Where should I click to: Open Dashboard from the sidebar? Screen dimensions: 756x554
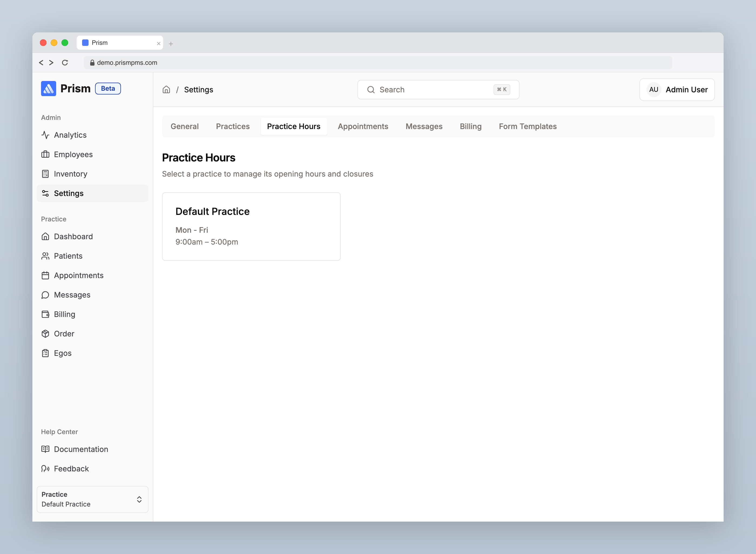click(73, 237)
